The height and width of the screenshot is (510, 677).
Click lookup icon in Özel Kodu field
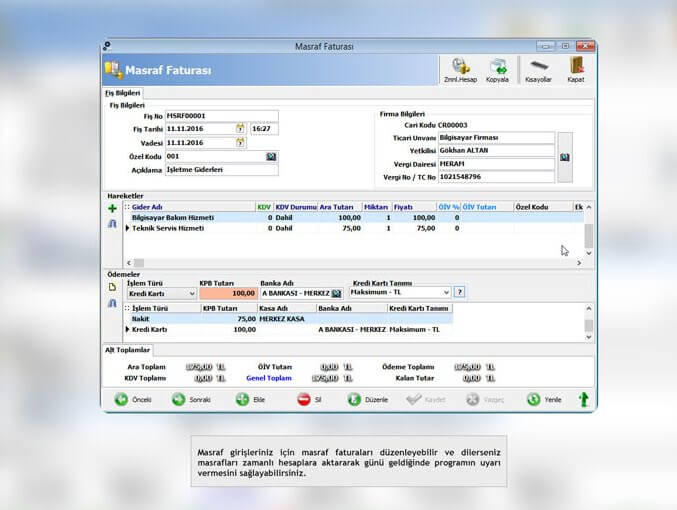(x=271, y=156)
